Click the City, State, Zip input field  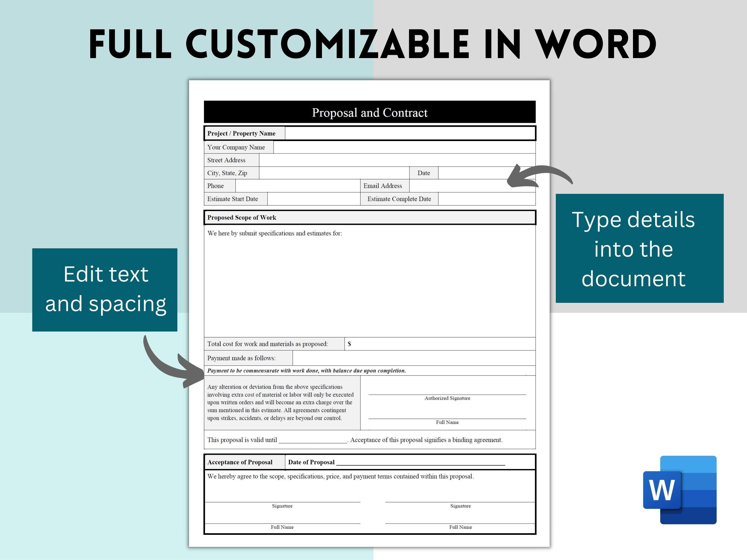[x=334, y=173]
